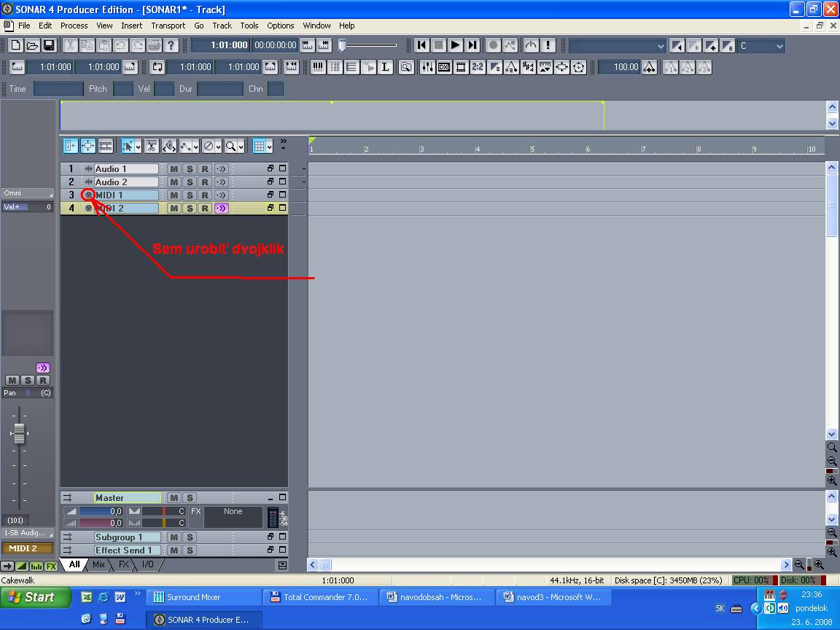This screenshot has width=840, height=630.
Task: Open Surround Mixer from the taskbar
Action: [203, 596]
